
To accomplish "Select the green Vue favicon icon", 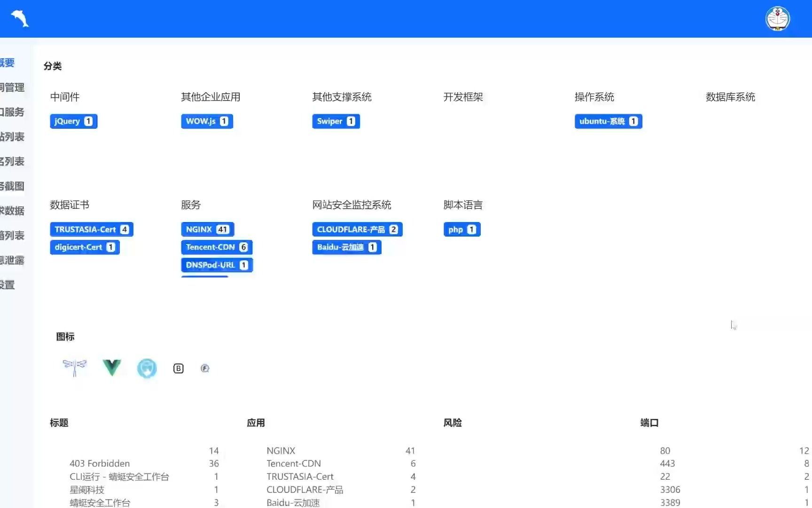I will (x=112, y=368).
